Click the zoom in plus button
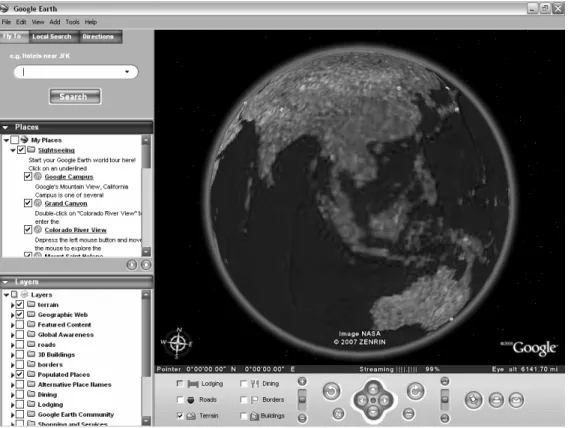The height and width of the screenshot is (428, 568). coord(302,381)
